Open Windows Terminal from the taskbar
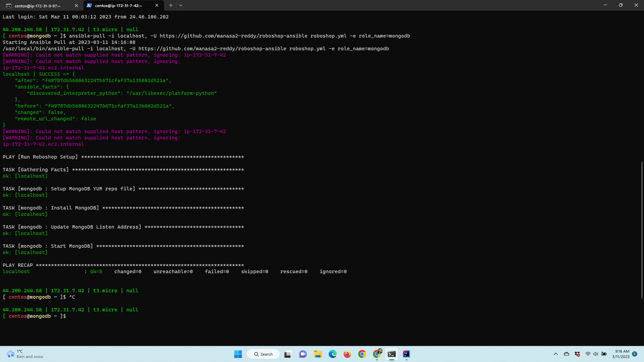The height and width of the screenshot is (362, 644). (x=391, y=354)
